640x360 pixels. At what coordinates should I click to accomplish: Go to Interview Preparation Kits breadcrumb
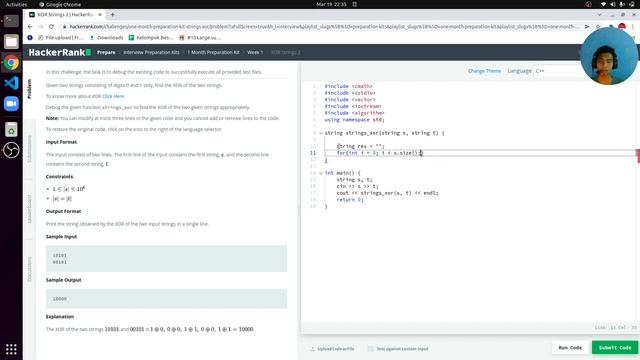[151, 52]
